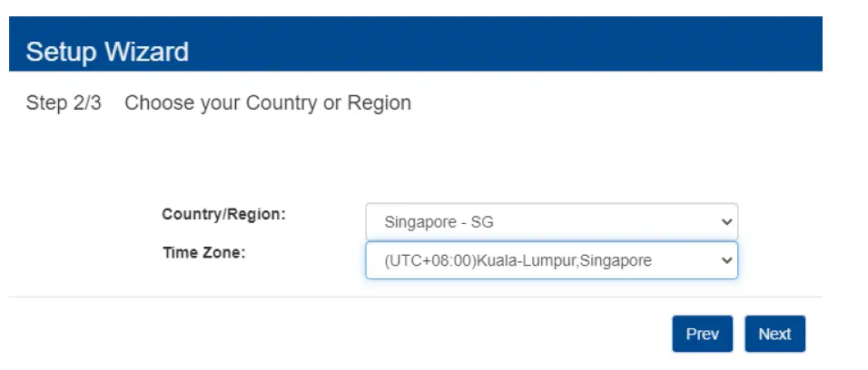Proceed with the Next button
The width and height of the screenshot is (868, 370).
(774, 334)
